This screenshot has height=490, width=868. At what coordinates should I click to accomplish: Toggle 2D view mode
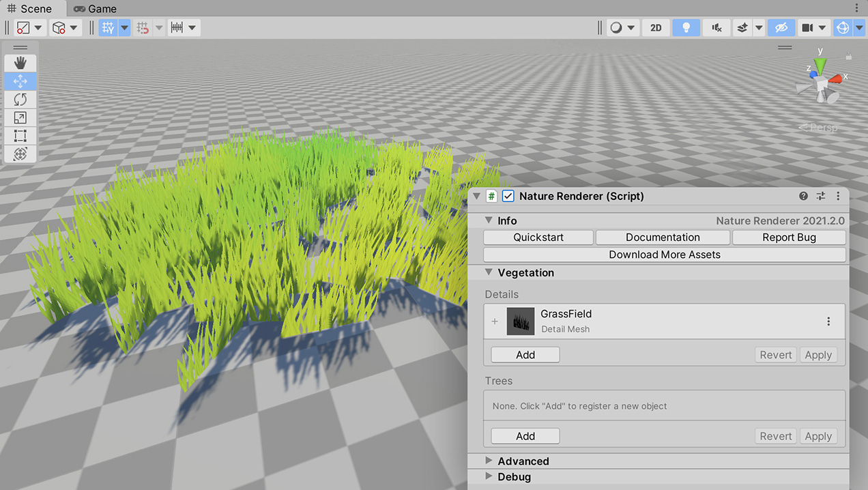tap(656, 27)
